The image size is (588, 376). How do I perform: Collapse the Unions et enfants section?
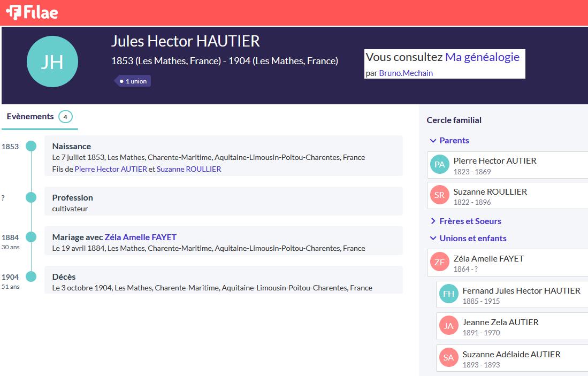(x=468, y=239)
